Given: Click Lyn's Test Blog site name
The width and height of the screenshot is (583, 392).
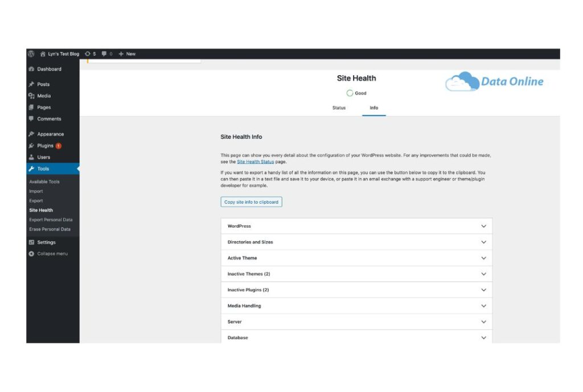Looking at the screenshot, I should (x=64, y=54).
